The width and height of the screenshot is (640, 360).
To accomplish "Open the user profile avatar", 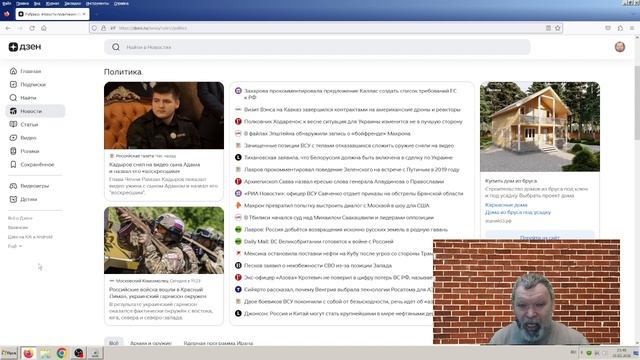I will [x=620, y=47].
